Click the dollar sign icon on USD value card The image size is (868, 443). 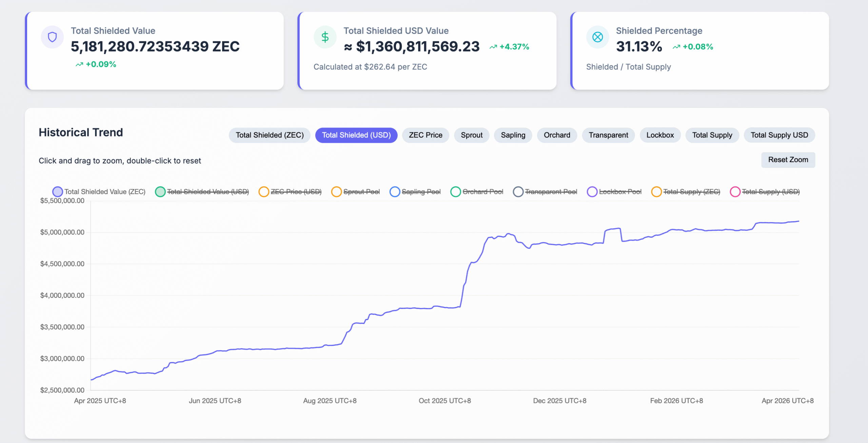(x=325, y=37)
